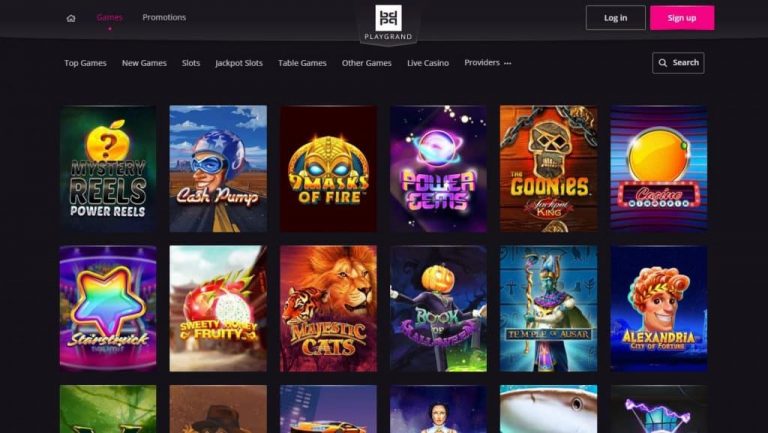The height and width of the screenshot is (433, 768).
Task: Open the Table Games category
Action: click(302, 63)
